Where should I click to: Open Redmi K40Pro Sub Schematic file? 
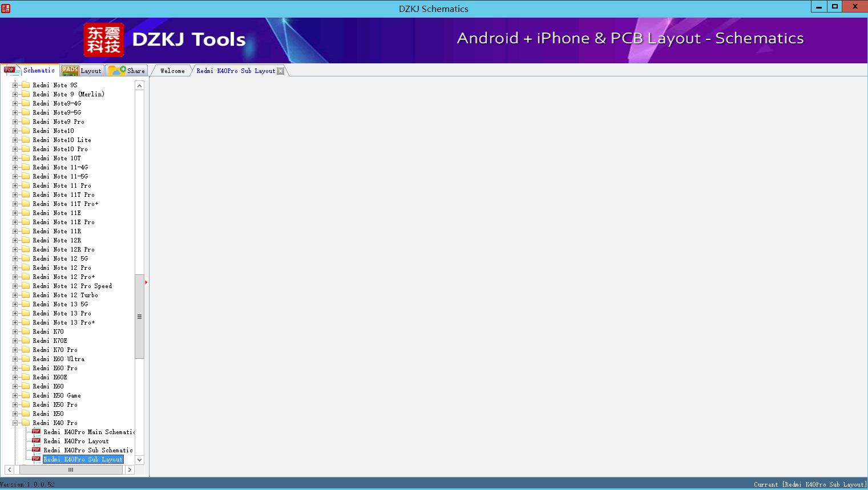click(x=88, y=450)
